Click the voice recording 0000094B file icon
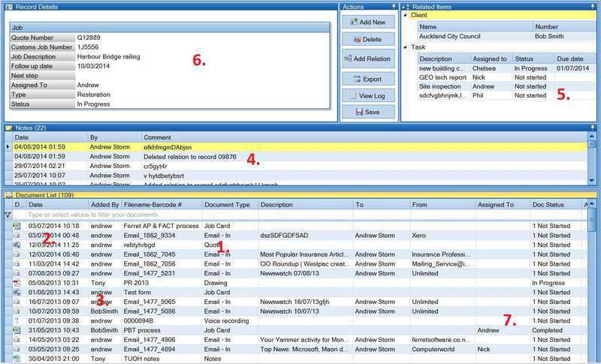The height and width of the screenshot is (364, 601). pyautogui.click(x=17, y=320)
